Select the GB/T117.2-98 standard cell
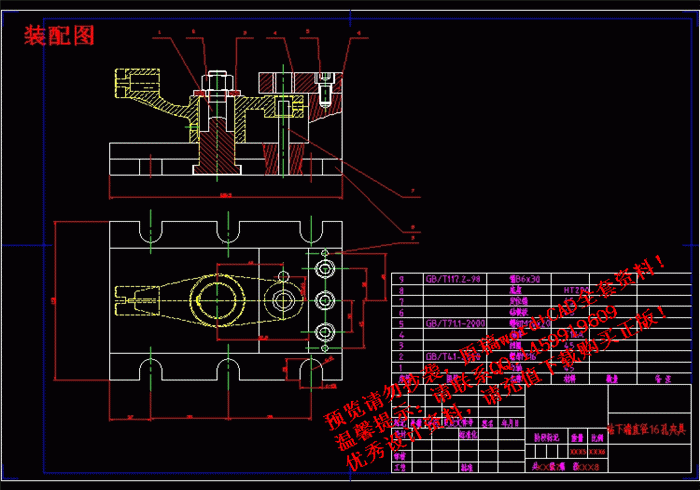Viewport: 700px width, 490px height. pyautogui.click(x=453, y=279)
